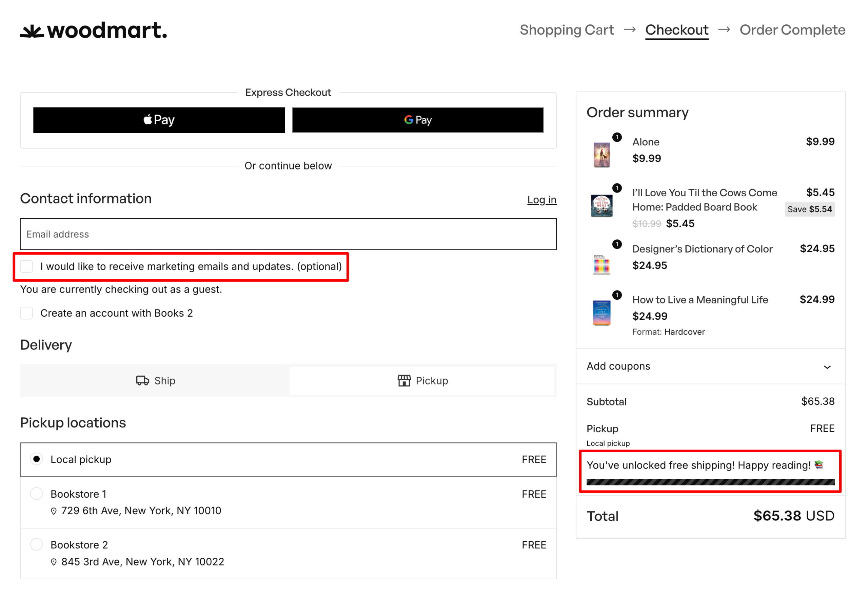Screen dimensions: 868x598
Task: Open How to Live a Meaningful Life thumbnail
Action: click(x=601, y=313)
